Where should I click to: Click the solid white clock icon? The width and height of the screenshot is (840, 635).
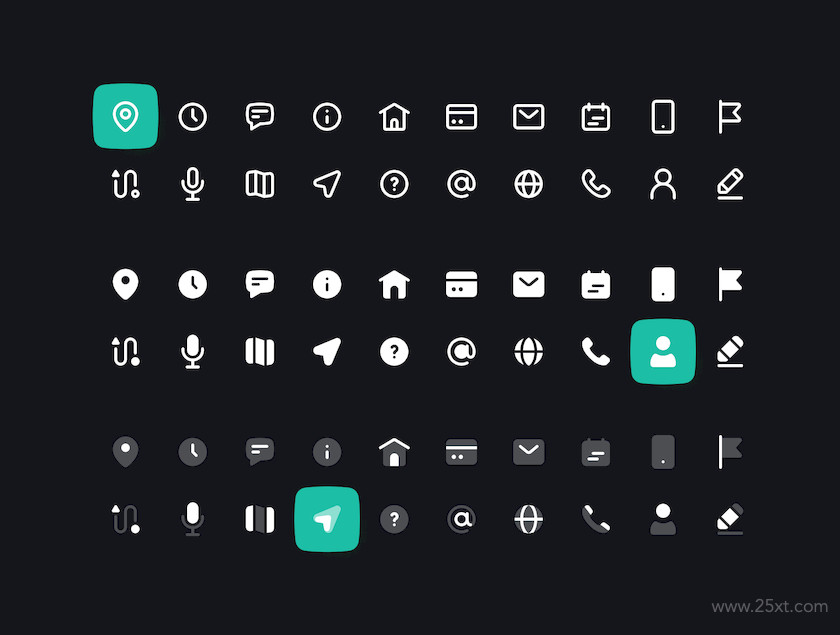(193, 284)
